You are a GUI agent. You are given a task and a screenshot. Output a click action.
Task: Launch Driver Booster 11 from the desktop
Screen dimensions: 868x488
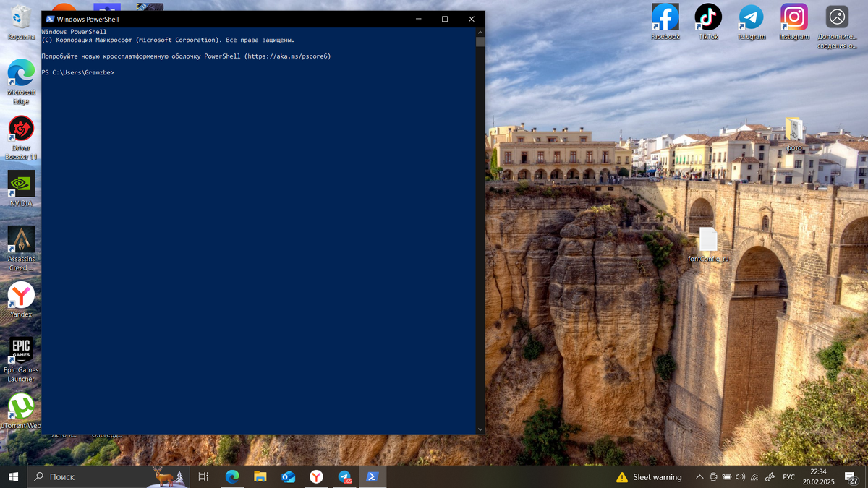point(21,137)
